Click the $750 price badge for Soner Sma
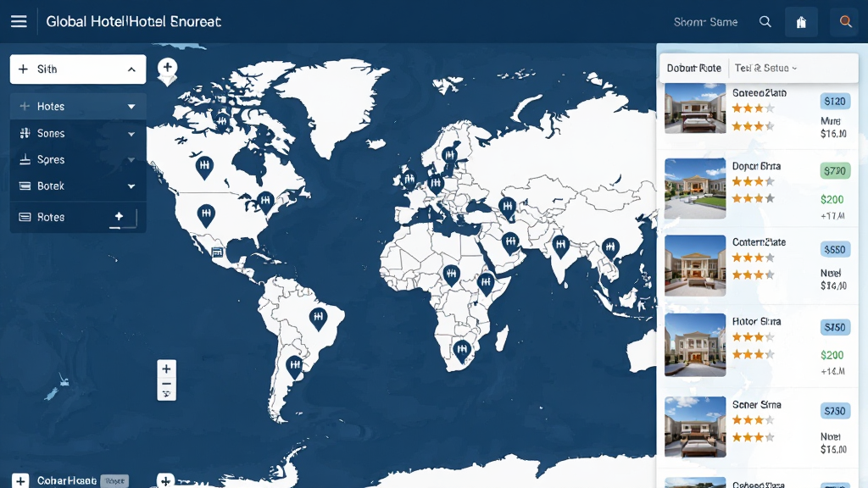This screenshot has width=868, height=488. click(835, 411)
